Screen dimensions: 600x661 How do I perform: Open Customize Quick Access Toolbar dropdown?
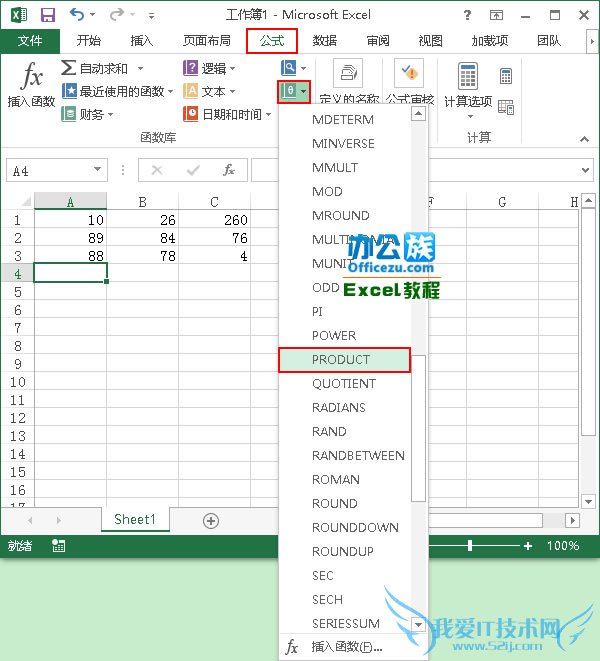[x=151, y=16]
